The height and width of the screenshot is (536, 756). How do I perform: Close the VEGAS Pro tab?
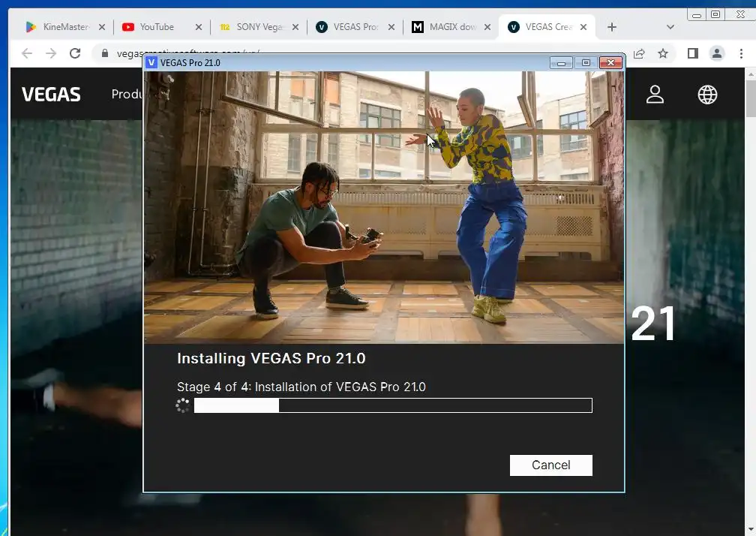point(391,27)
